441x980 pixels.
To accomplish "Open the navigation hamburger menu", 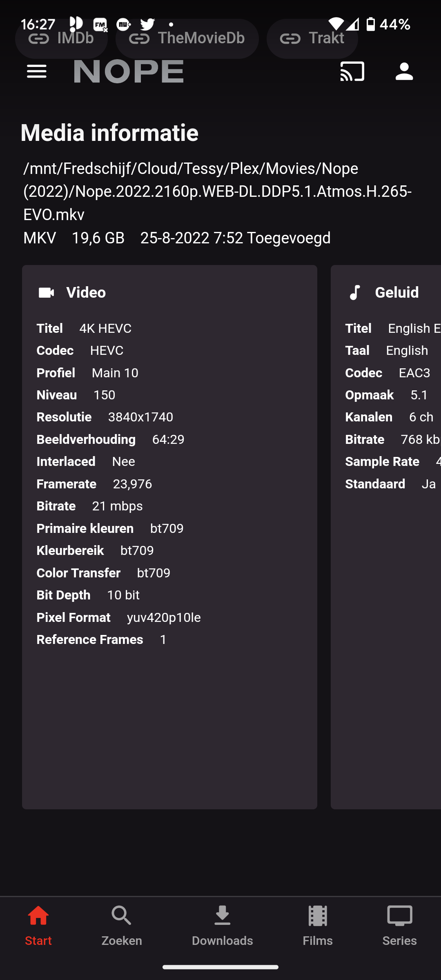I will coord(36,71).
